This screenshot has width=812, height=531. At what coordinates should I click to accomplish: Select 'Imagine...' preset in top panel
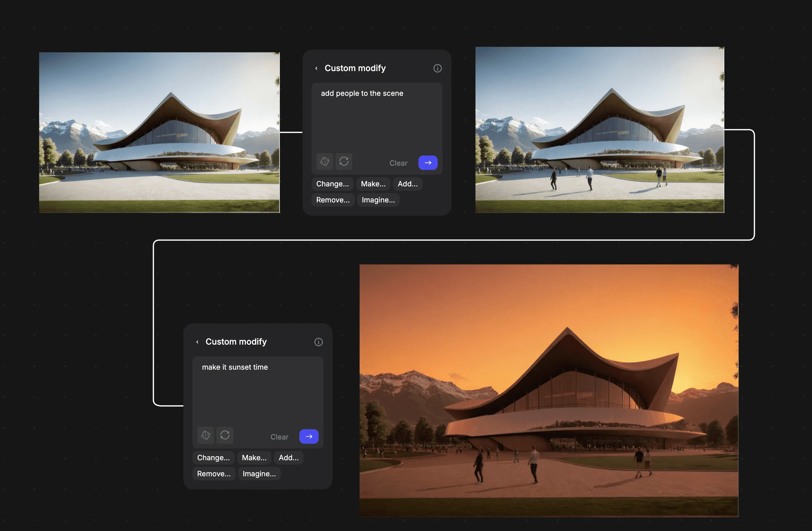[x=378, y=200]
